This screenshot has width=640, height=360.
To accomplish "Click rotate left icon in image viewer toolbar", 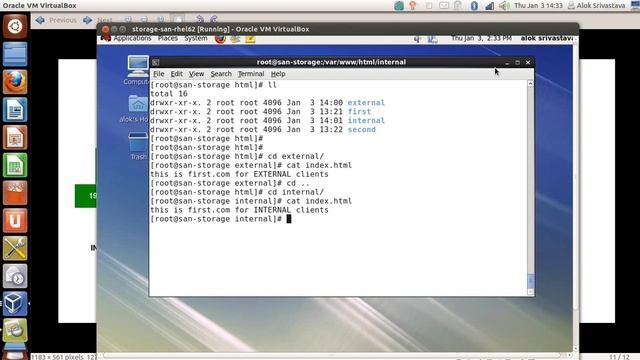I will coord(200,19).
